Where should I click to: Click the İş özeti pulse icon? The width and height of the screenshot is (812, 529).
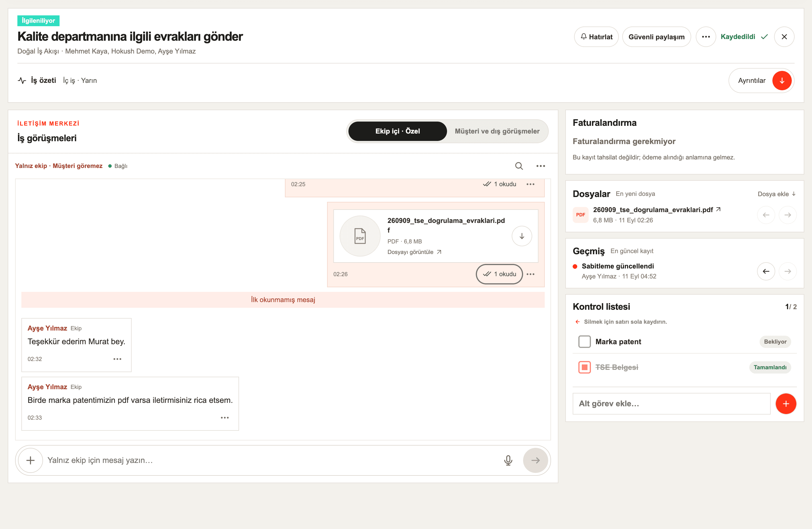click(22, 81)
